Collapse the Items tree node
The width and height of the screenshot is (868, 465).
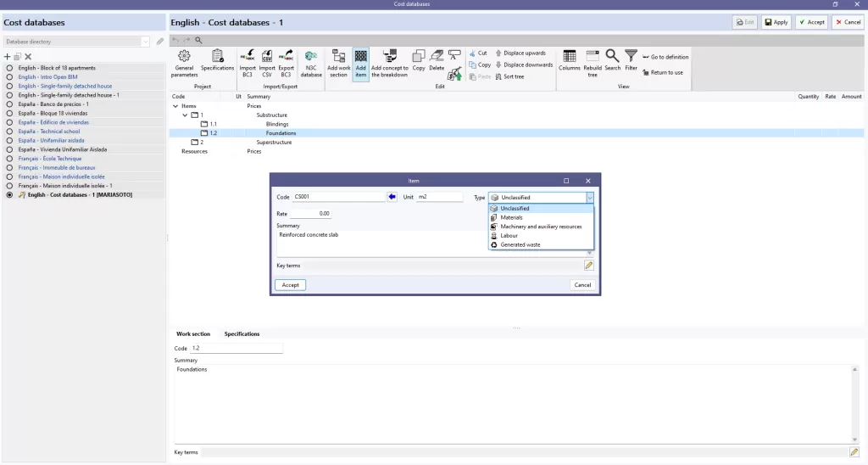[175, 106]
